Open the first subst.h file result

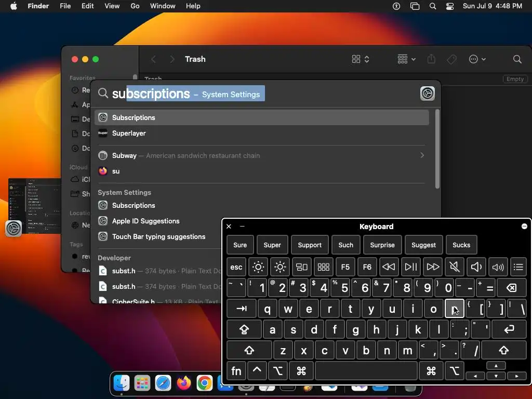coord(159,271)
